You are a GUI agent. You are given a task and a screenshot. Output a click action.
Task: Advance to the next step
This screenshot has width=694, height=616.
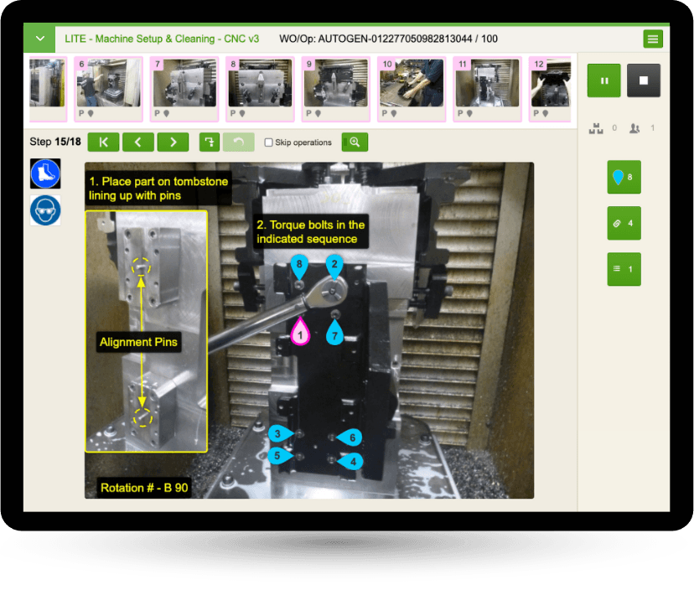point(173,142)
